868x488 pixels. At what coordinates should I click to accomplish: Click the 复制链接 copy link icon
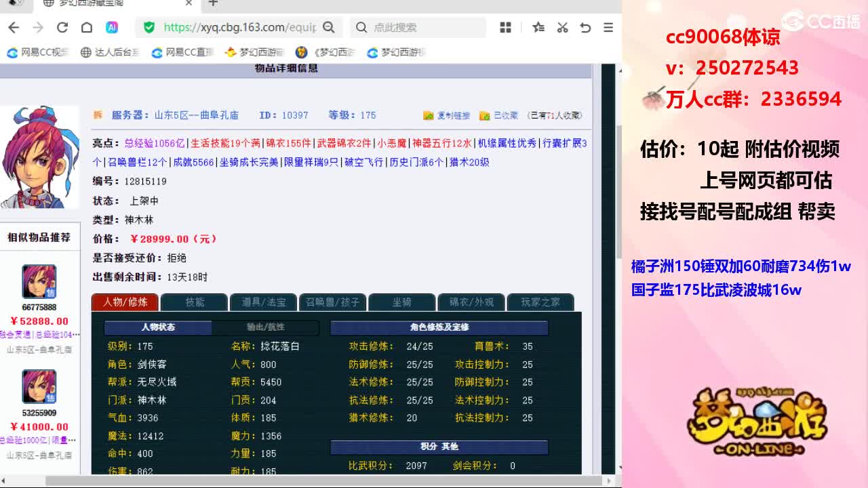pos(429,116)
